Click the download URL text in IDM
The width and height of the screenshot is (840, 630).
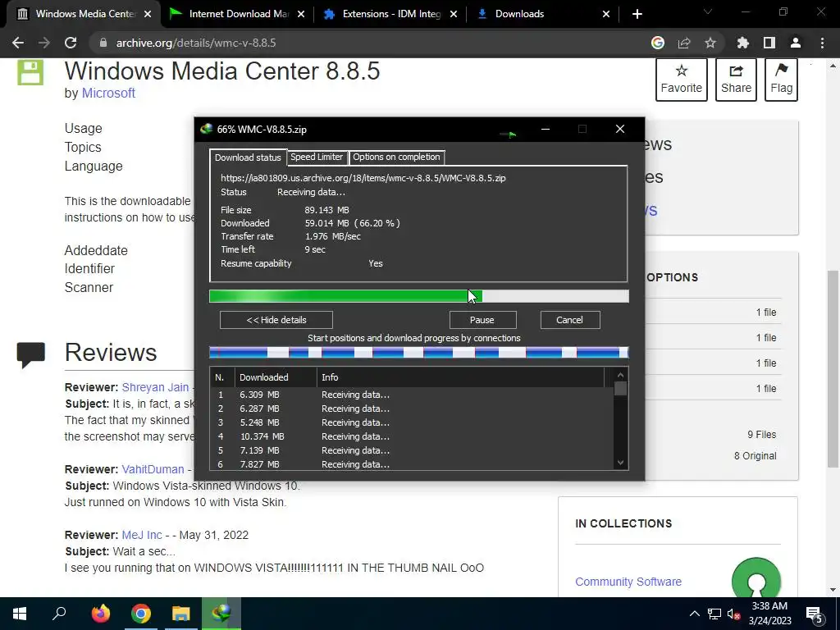click(363, 178)
